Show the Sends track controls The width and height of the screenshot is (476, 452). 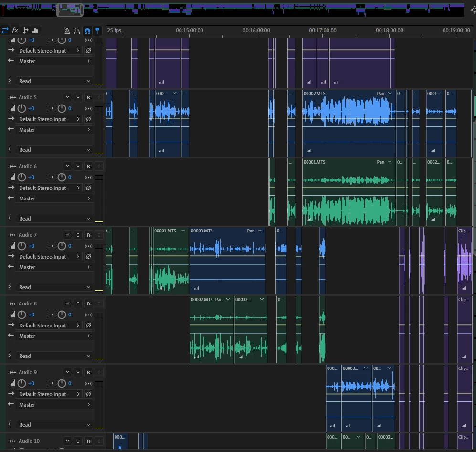pyautogui.click(x=25, y=31)
